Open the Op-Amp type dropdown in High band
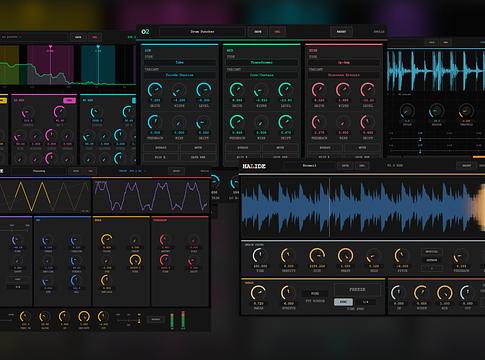485x360 pixels. (344, 62)
